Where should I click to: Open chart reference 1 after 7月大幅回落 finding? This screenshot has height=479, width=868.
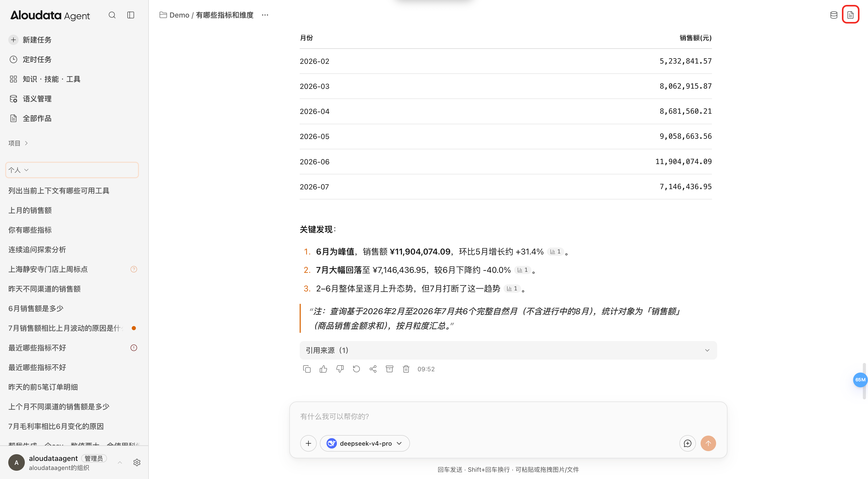point(522,270)
